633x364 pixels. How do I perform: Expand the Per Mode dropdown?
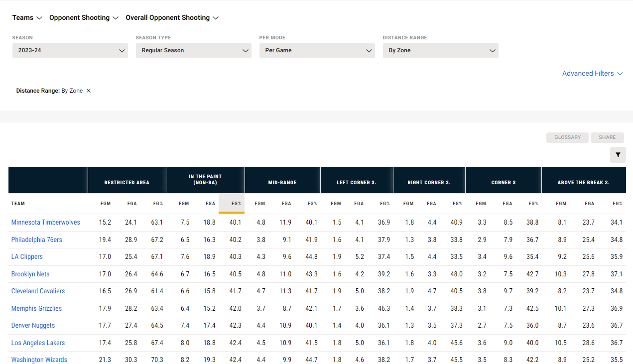pyautogui.click(x=317, y=50)
